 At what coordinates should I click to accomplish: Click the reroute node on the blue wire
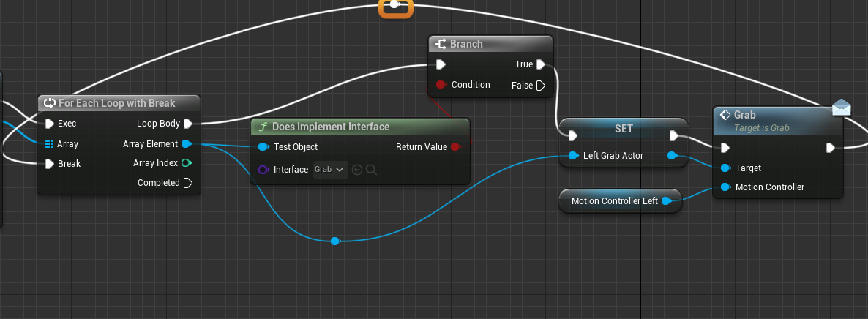coord(334,241)
